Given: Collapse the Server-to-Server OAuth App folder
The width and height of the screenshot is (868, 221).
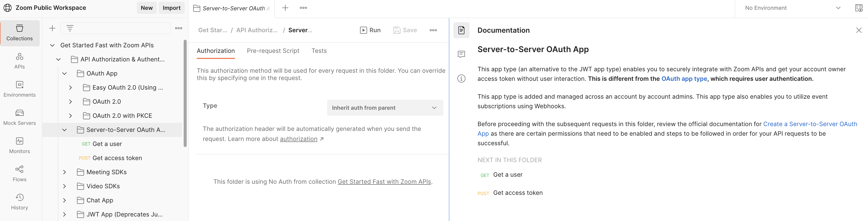Looking at the screenshot, I should coord(64,130).
